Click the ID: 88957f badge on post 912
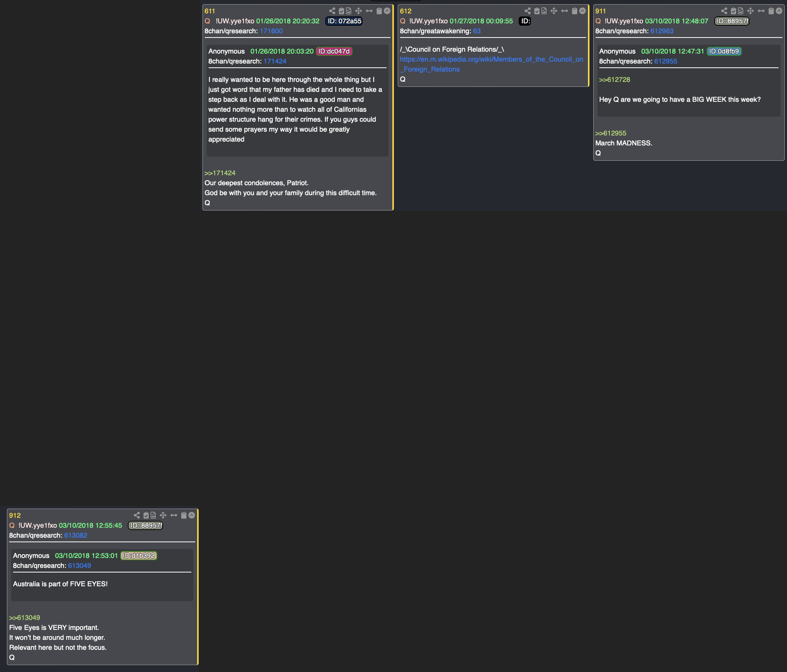787x672 pixels. tap(145, 525)
